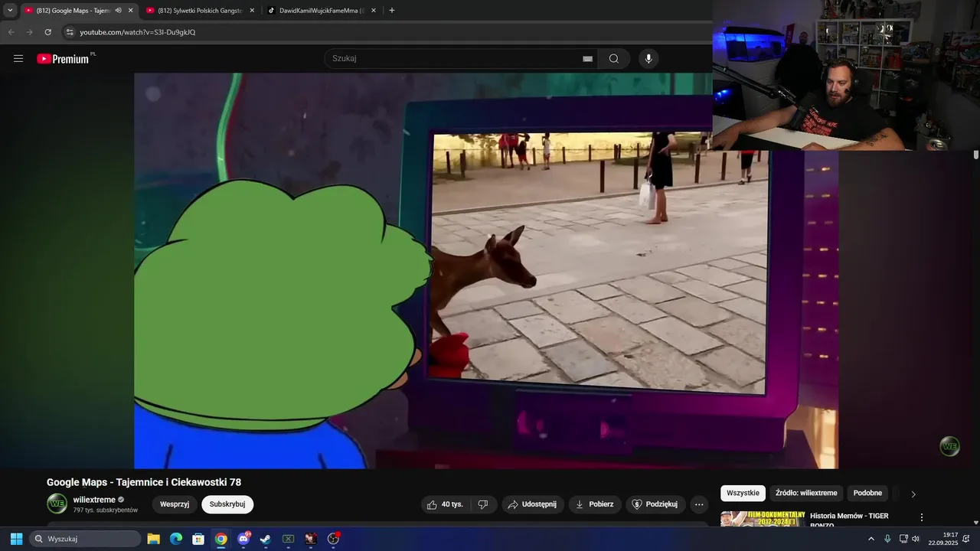The image size is (980, 551).
Task: Open the tab search dropdown
Action: [10, 11]
